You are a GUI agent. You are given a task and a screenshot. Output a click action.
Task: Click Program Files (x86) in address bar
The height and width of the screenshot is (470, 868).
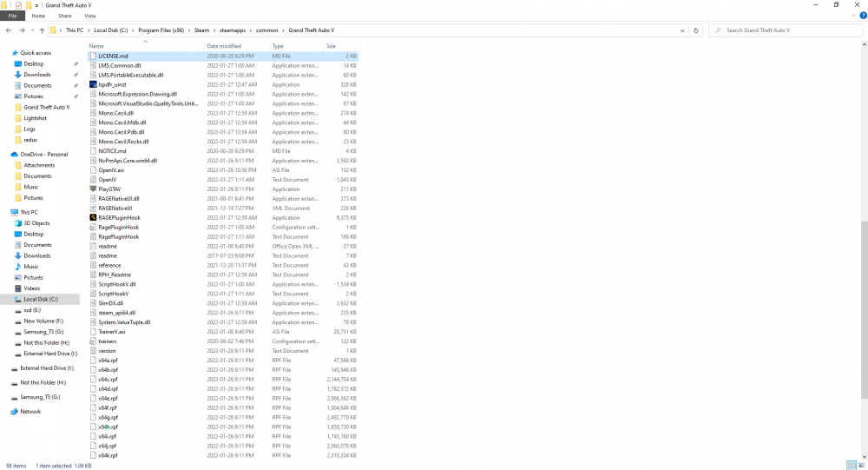pyautogui.click(x=161, y=30)
